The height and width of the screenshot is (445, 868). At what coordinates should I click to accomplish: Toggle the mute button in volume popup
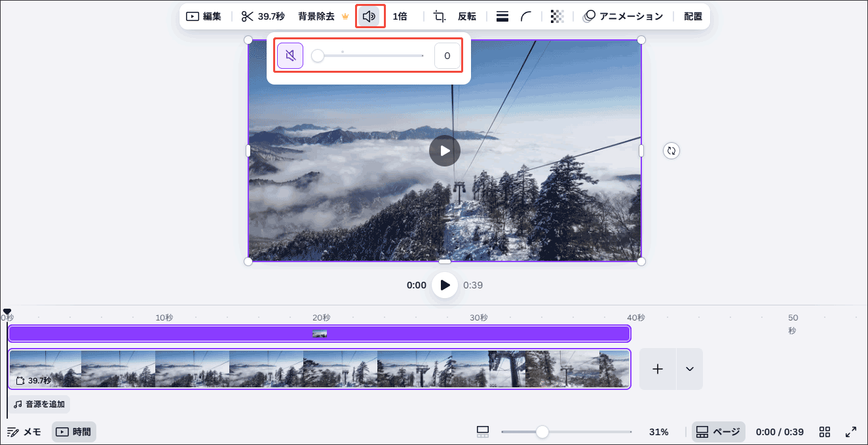click(290, 56)
